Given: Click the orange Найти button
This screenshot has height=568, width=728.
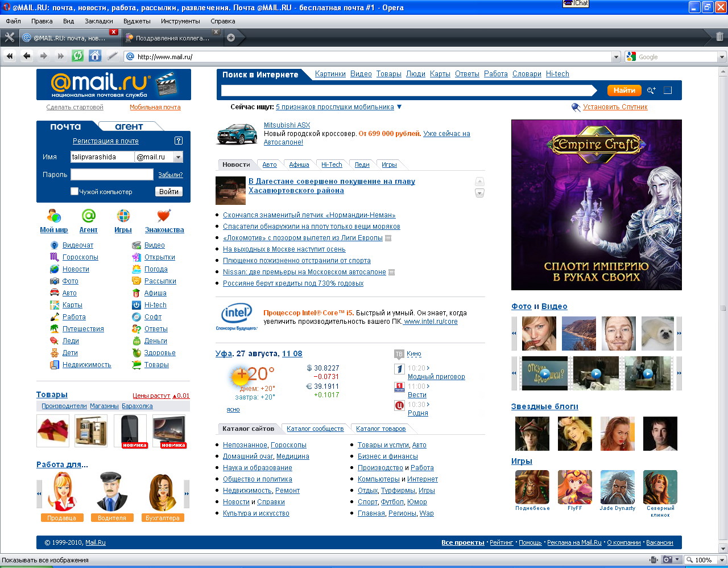Looking at the screenshot, I should pos(624,90).
